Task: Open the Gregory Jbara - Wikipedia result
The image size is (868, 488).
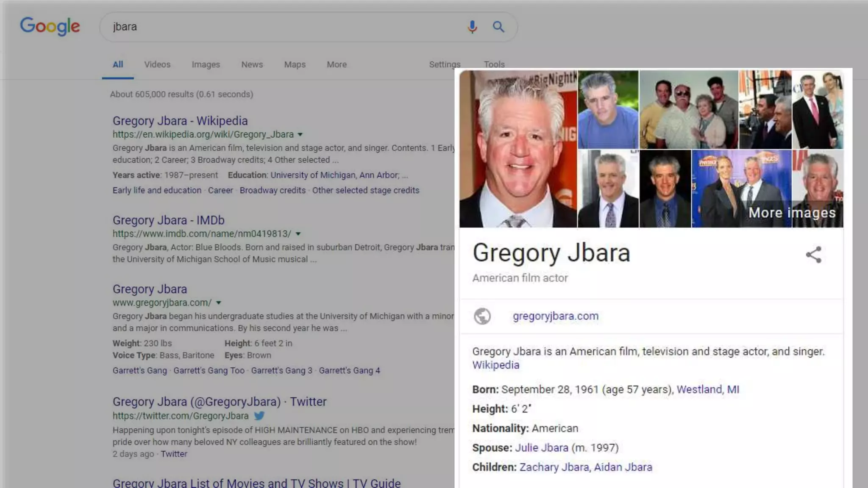Action: 180,121
